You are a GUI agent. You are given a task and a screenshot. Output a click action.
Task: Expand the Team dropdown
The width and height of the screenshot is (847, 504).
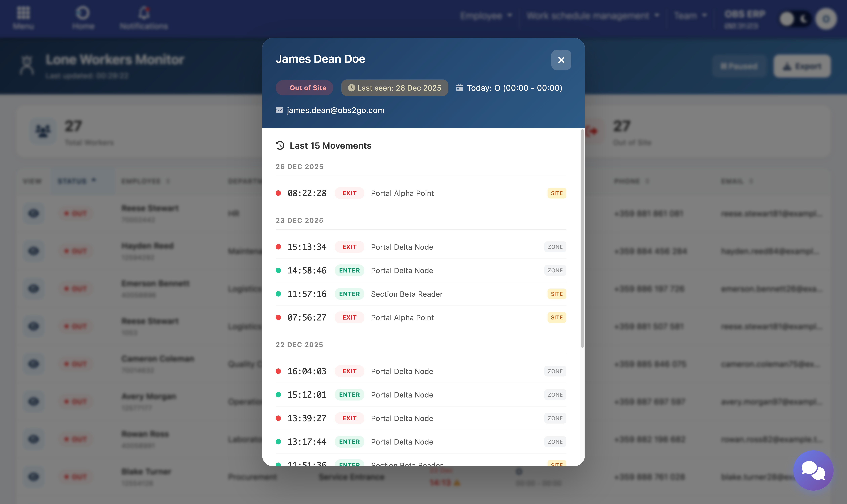[690, 16]
